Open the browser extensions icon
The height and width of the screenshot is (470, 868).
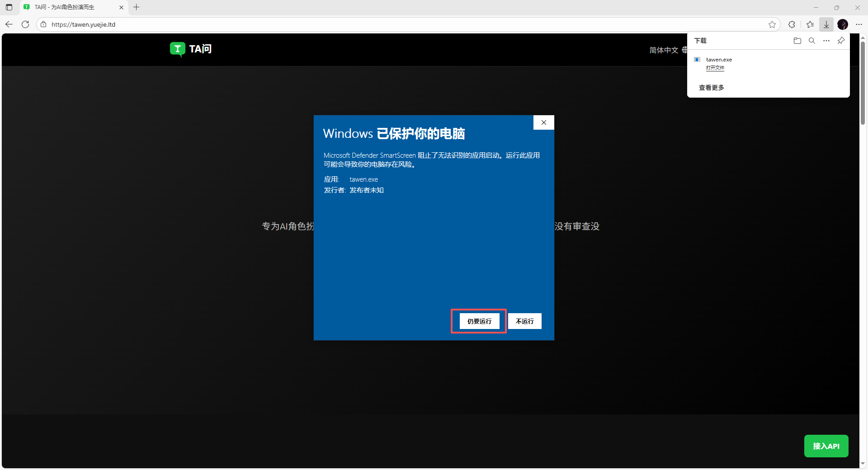click(x=792, y=24)
